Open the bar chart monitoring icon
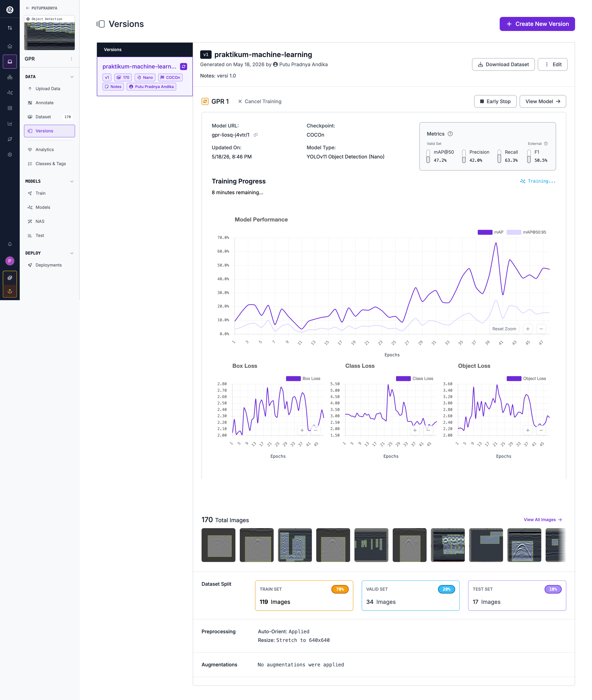 point(10,123)
